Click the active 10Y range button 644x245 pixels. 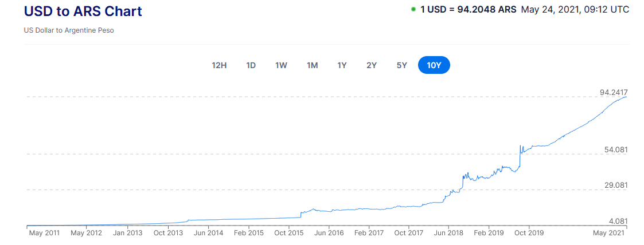click(x=434, y=65)
